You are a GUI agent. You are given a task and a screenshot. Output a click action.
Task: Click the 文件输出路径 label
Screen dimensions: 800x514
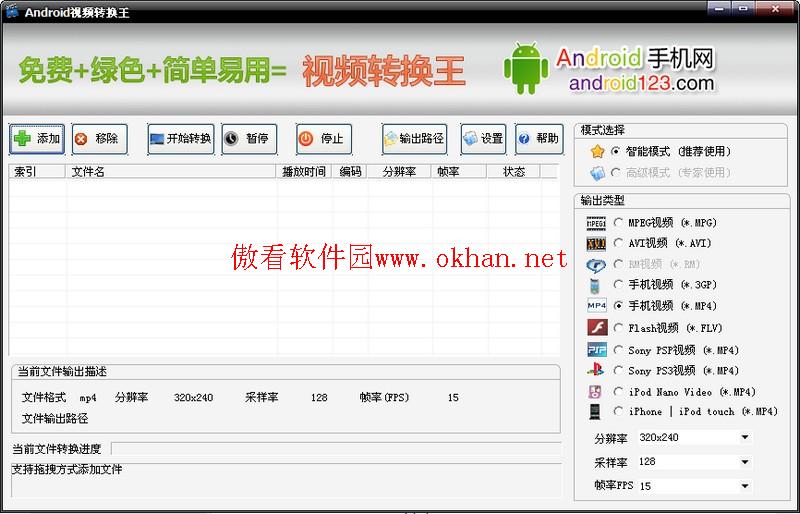55,419
